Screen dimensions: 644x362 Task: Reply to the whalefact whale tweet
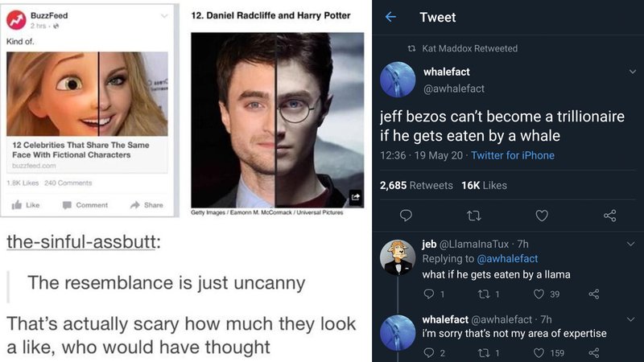tap(406, 215)
